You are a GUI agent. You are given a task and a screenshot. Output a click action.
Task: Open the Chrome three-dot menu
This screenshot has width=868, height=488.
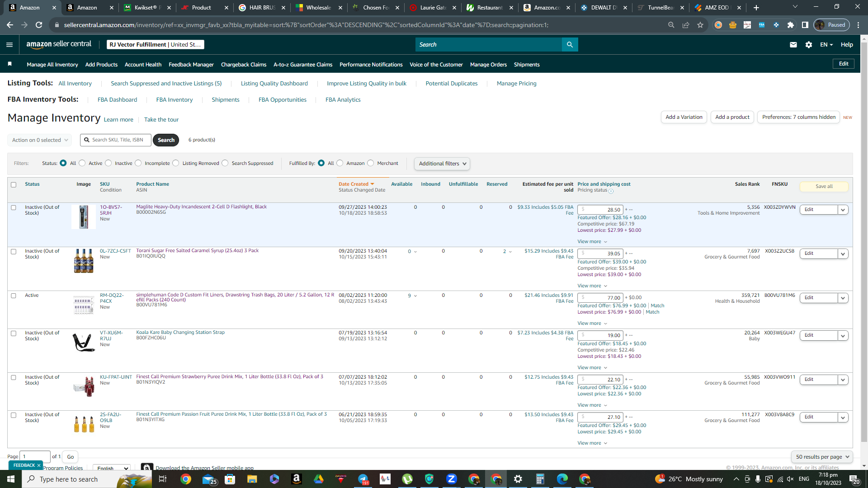click(x=858, y=25)
